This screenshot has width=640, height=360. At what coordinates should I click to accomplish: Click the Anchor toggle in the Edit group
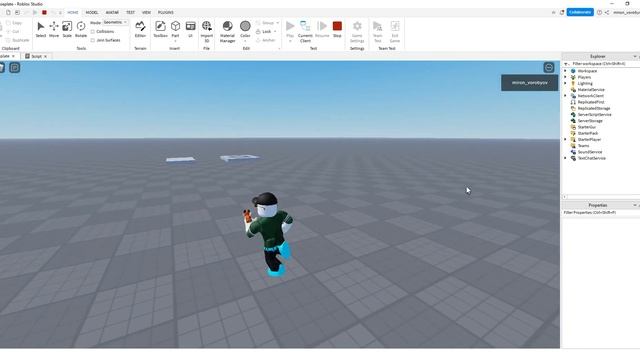tap(265, 40)
